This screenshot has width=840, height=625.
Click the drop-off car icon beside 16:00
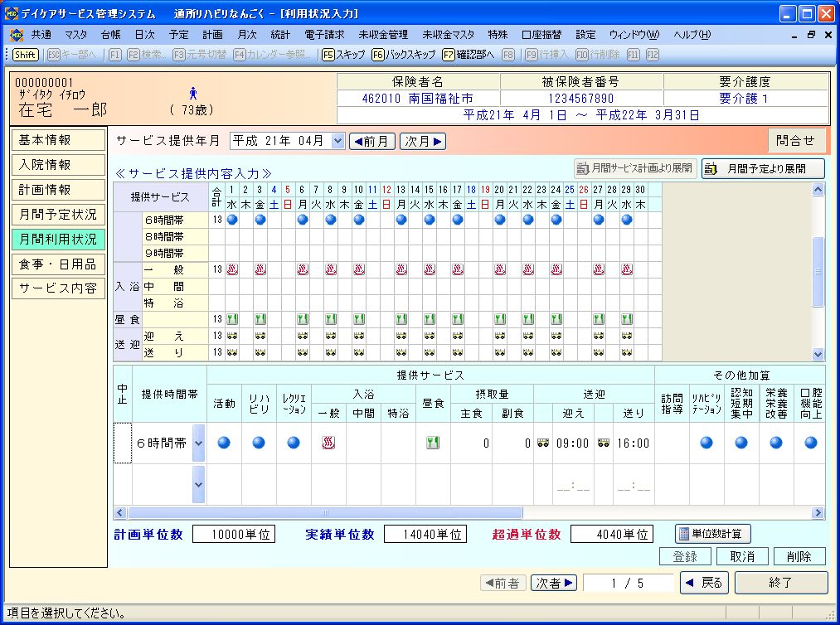(x=603, y=443)
